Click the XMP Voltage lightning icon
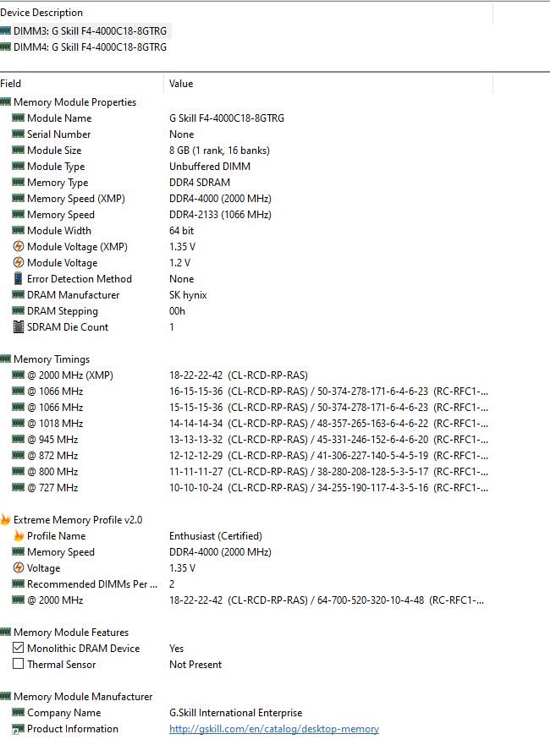 (19, 568)
